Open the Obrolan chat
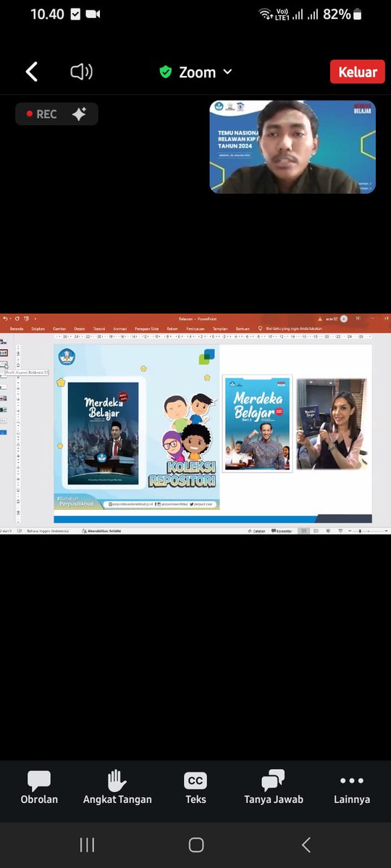The image size is (391, 868). 39,787
